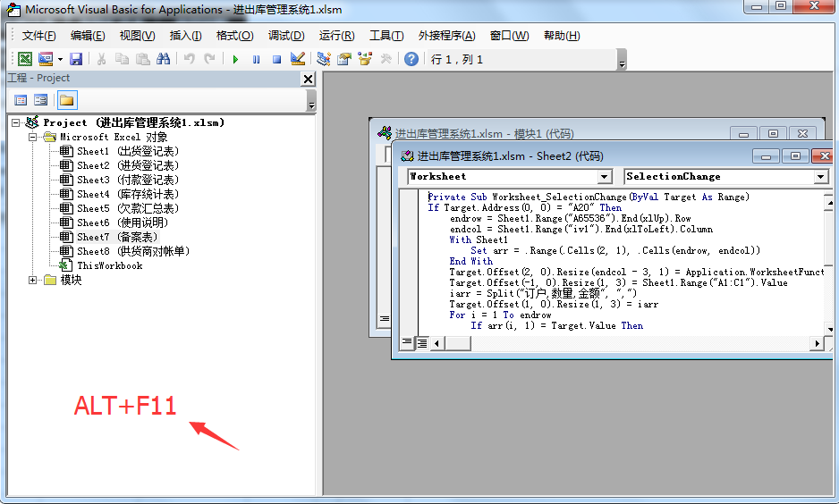Click the View Object icon in Project panel

(40, 100)
